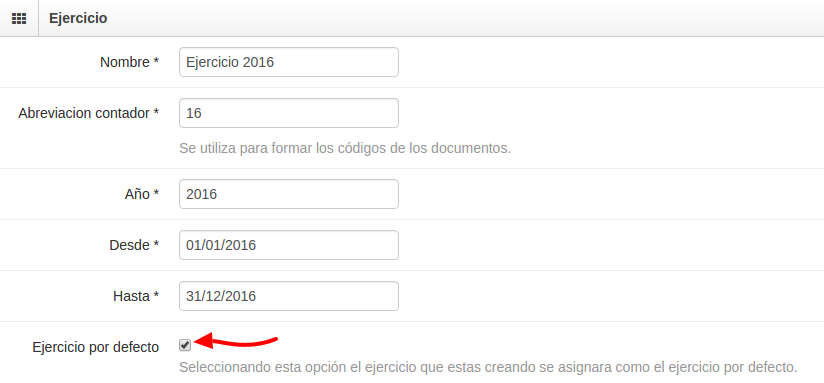
Task: Click the hint 'Se utiliza para formar los códigos'
Action: tap(345, 148)
